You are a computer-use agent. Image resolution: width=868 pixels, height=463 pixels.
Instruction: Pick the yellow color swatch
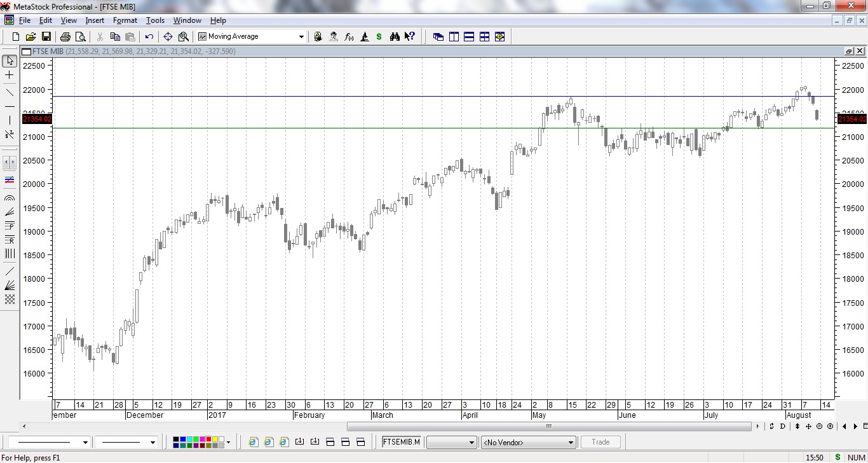point(215,439)
